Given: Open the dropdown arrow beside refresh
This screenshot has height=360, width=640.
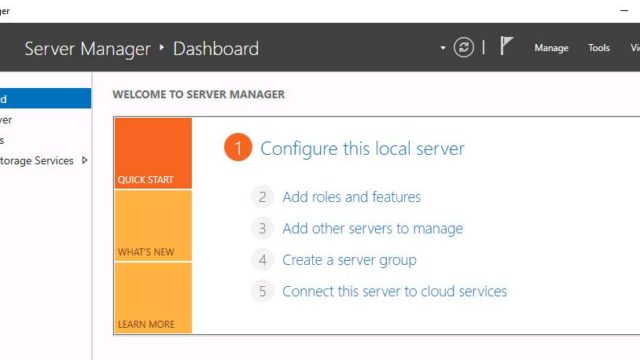Looking at the screenshot, I should pos(443,48).
